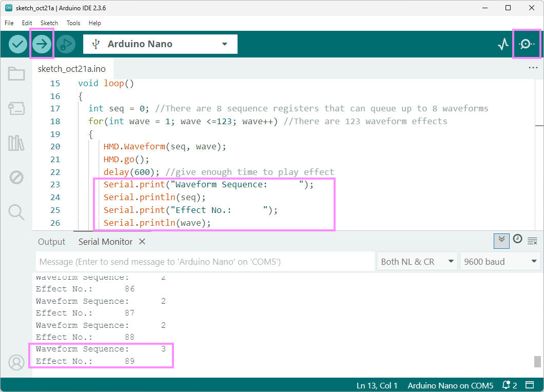Switch to the Output tab

pos(51,242)
